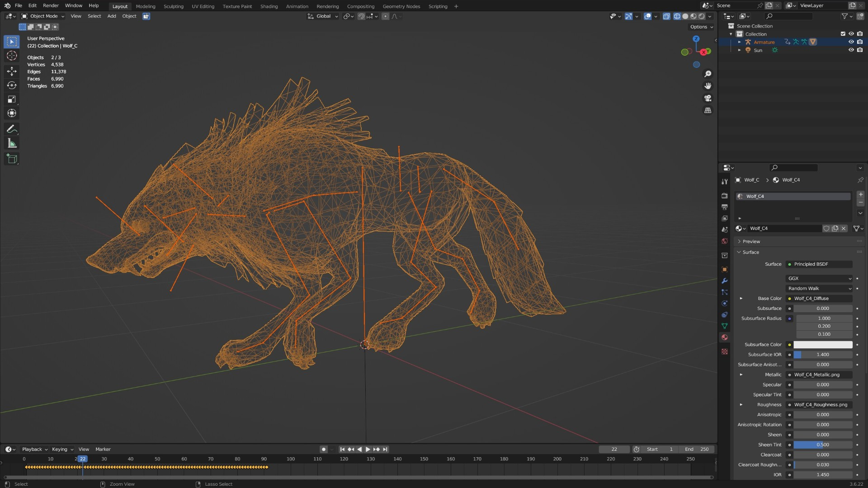Switch to rendered viewport shading
The height and width of the screenshot is (488, 868).
(x=702, y=16)
